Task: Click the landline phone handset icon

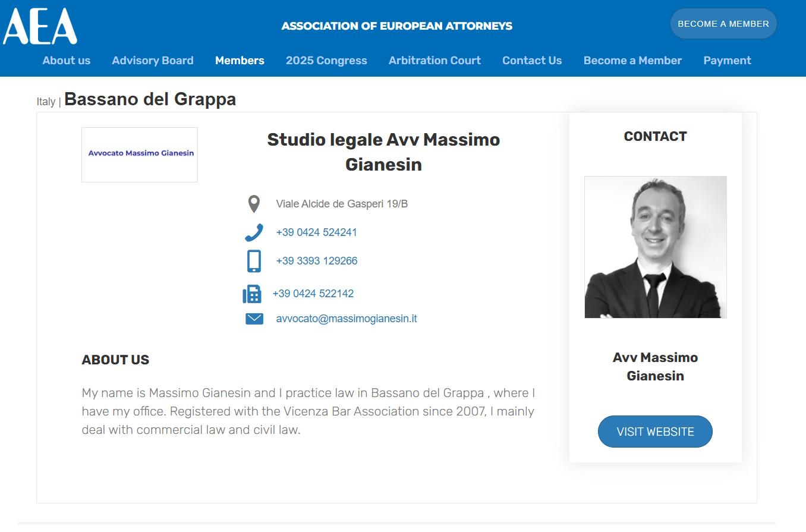Action: click(254, 232)
